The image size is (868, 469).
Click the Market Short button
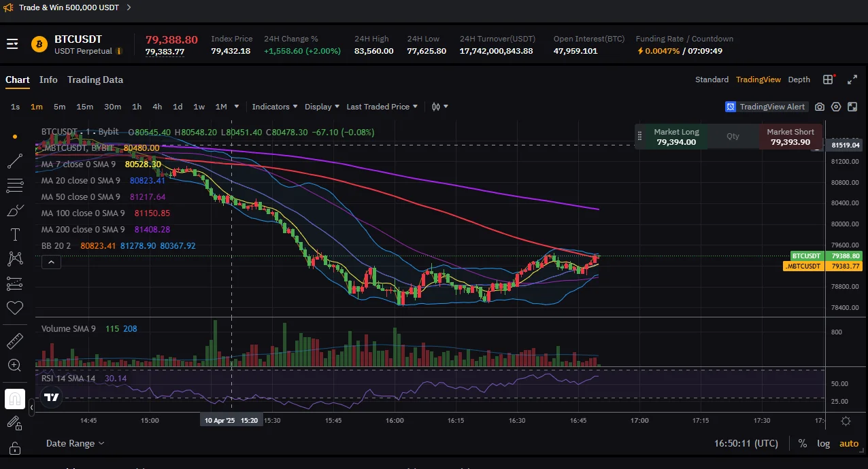(790, 137)
